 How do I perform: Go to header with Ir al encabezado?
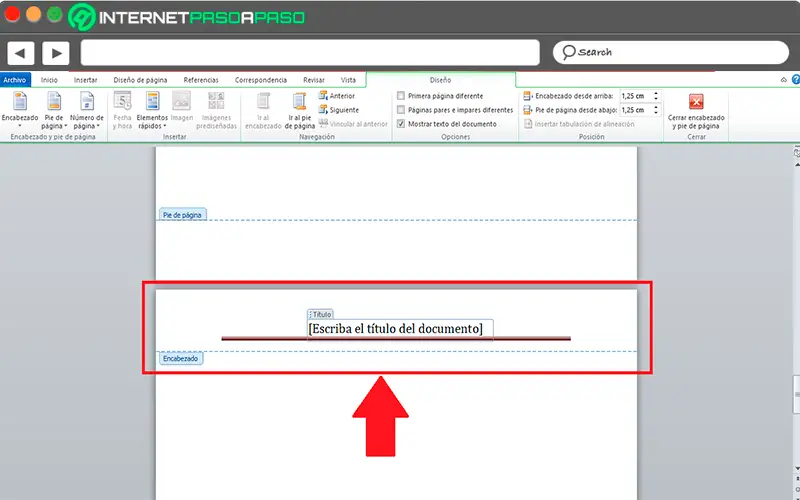[x=263, y=110]
